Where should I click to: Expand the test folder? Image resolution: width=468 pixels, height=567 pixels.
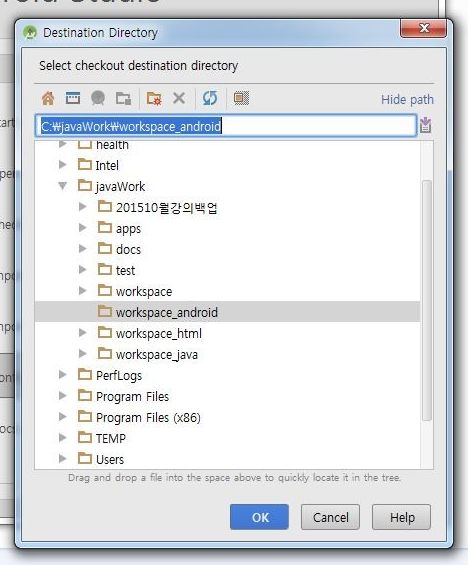point(83,270)
